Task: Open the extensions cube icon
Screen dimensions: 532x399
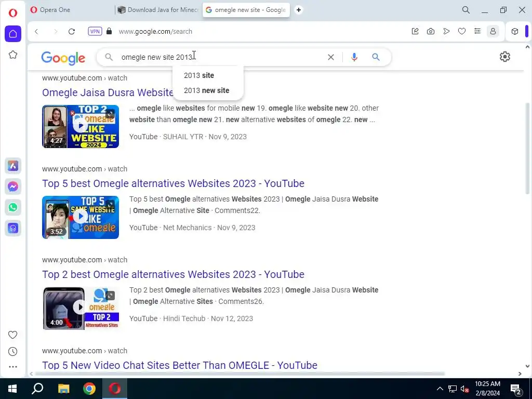Action: click(x=515, y=32)
